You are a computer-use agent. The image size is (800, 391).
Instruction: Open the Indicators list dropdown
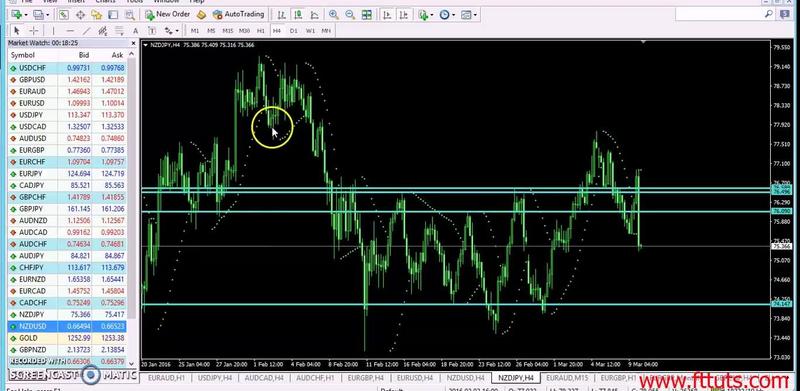[432, 15]
